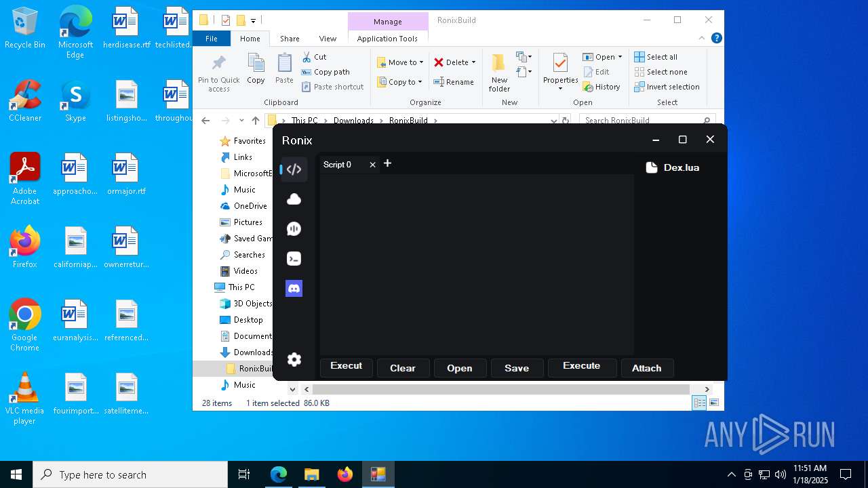
Task: Click Pin to Quick access in ribbon
Action: click(219, 73)
